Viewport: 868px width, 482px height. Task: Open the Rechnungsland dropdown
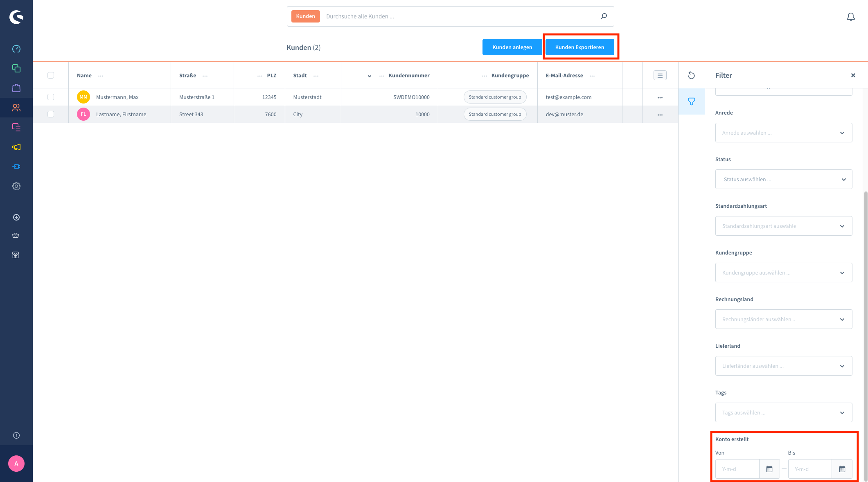[783, 319]
